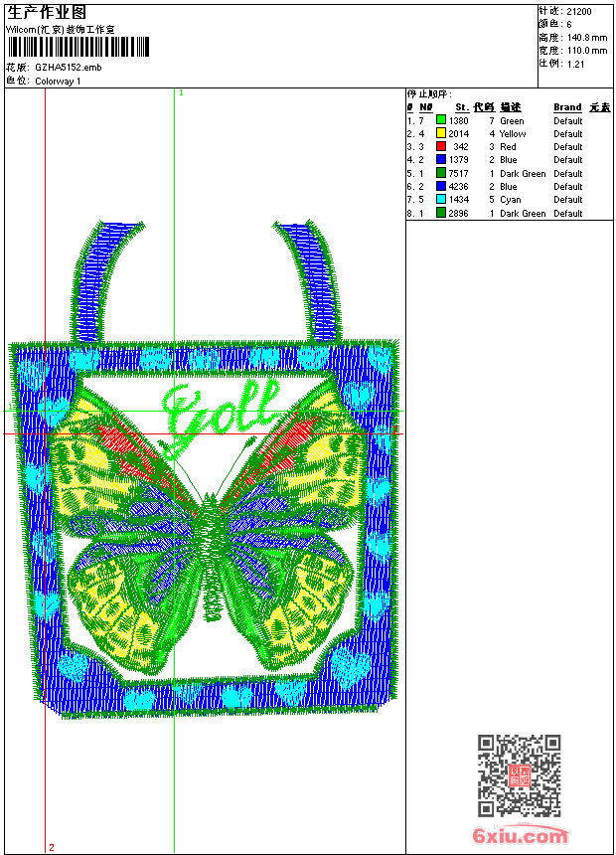Click the 'Brand' column header

point(567,107)
